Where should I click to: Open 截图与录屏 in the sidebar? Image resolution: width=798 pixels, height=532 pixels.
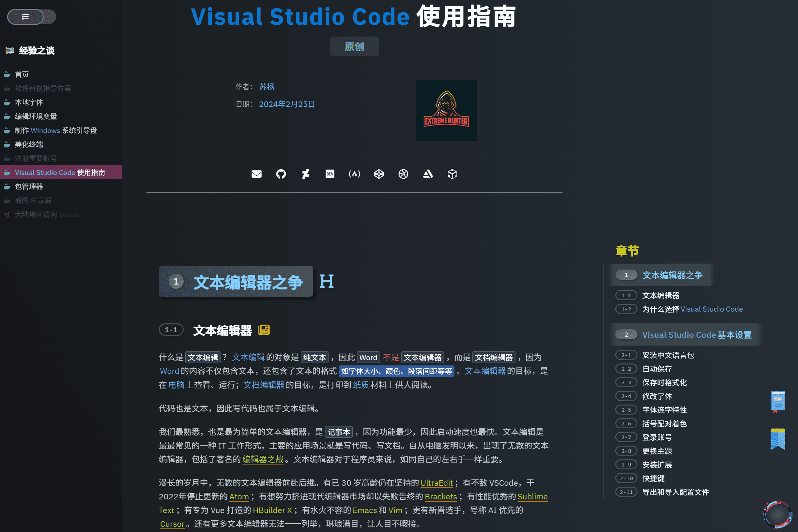pyautogui.click(x=33, y=200)
